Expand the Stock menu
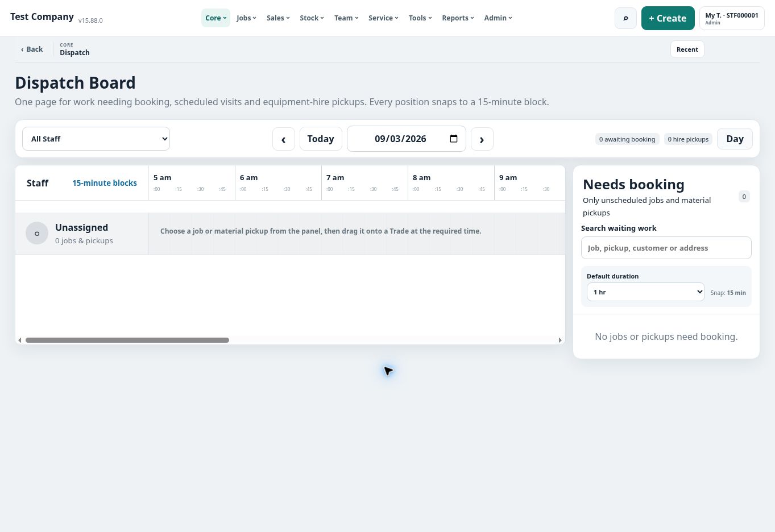 [x=312, y=18]
